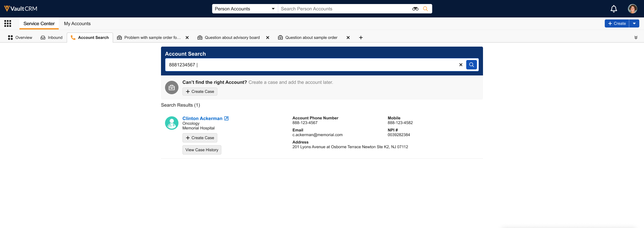Viewport: 644px width, 228px height.
Task: Click account phone number 888-123-4567
Action: (305, 123)
